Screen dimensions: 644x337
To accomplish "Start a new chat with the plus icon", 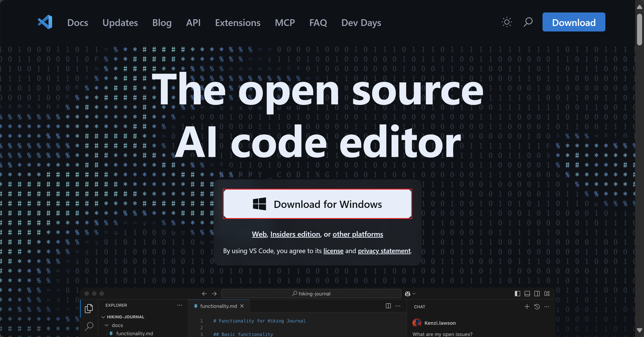I will pos(527,306).
